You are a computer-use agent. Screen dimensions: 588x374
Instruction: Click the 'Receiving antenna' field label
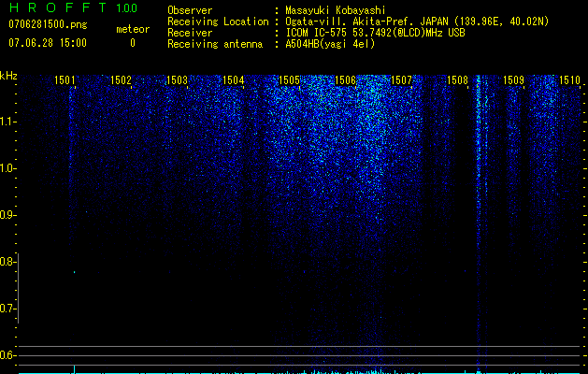point(215,44)
